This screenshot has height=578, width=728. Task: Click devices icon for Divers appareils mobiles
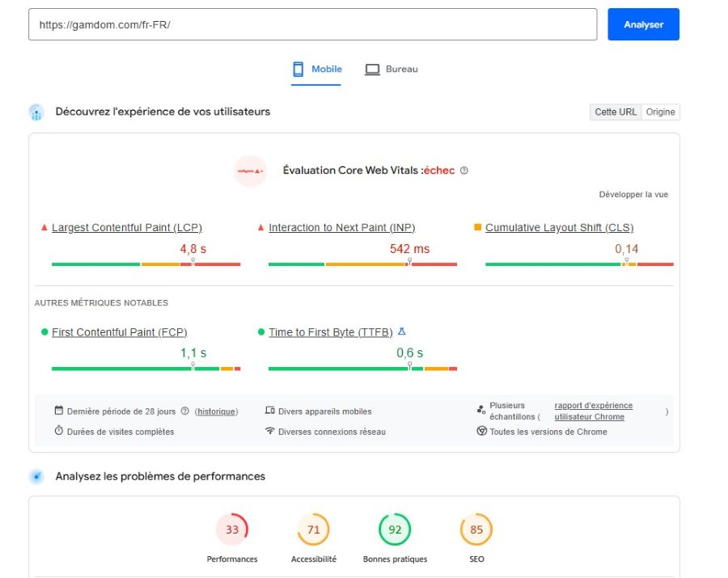click(x=269, y=410)
